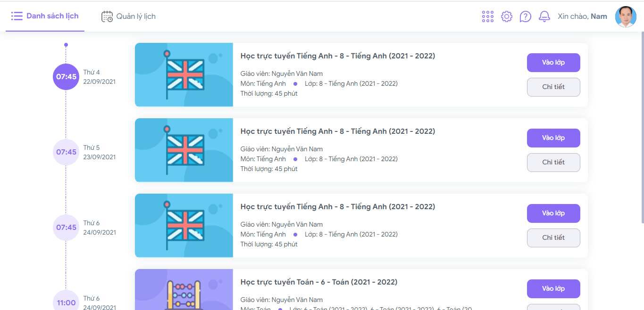Screen dimensions: 644x310
Task: Switch to Quản lý lịch tab
Action: (128, 16)
